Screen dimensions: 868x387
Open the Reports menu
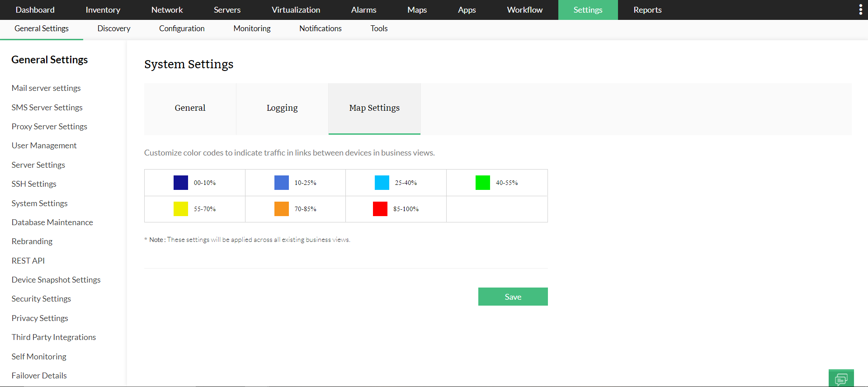click(647, 10)
